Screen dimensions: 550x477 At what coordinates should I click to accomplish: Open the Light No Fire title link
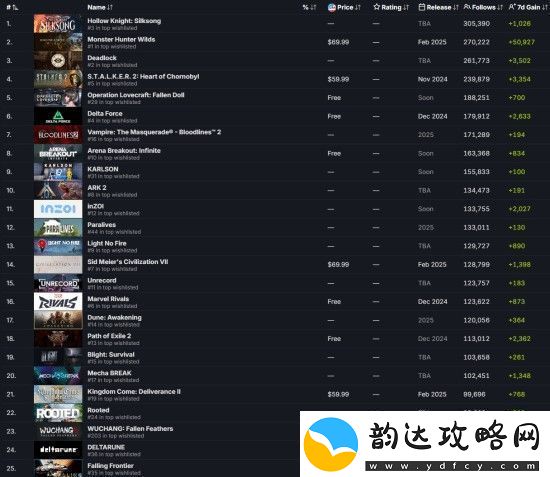107,243
